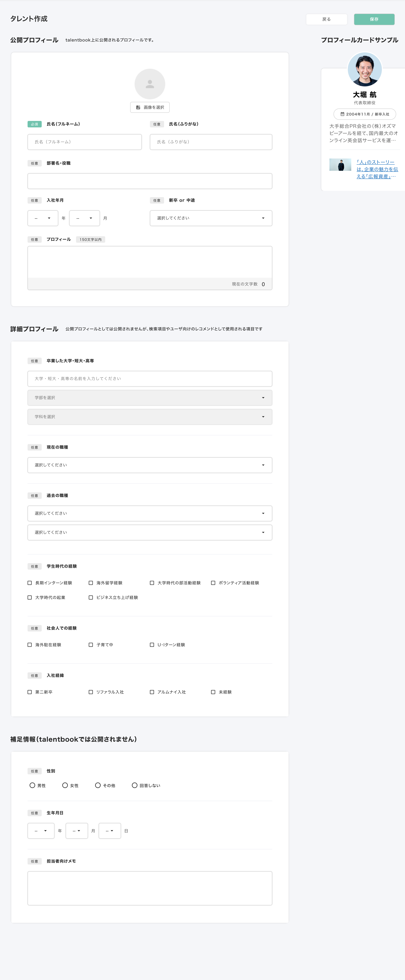Select the 女性 radio button
This screenshot has height=980, width=405.
pyautogui.click(x=65, y=785)
